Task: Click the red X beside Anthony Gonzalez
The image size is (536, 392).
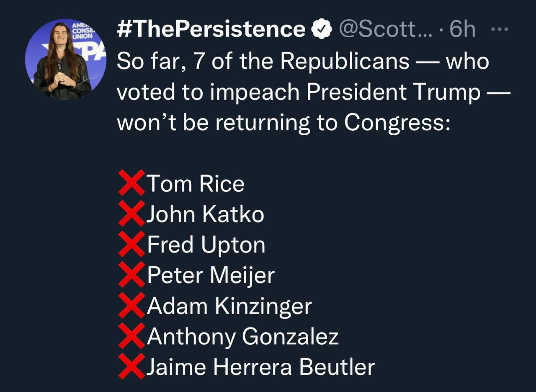Action: 131,336
